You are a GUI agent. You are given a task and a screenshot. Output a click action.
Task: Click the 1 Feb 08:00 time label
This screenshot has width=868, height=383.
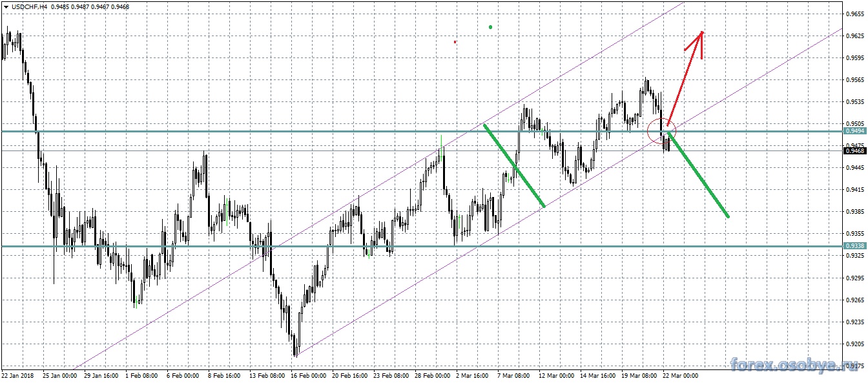tap(142, 375)
